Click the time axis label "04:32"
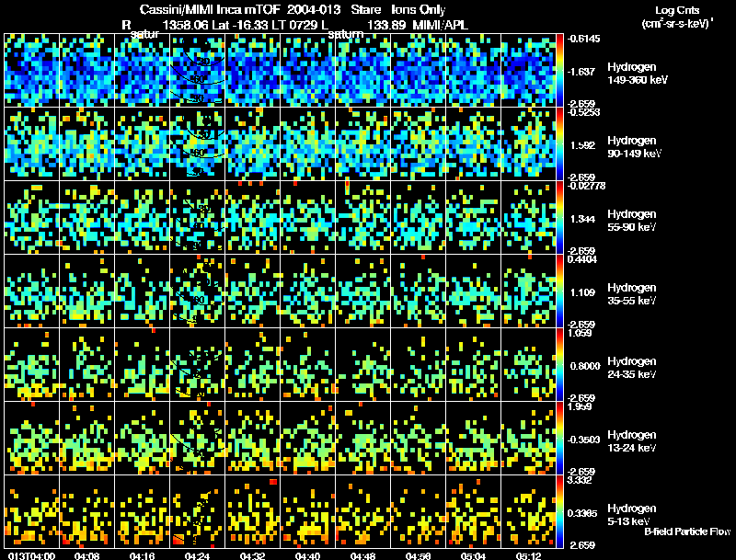Viewport: 736px width, 560px height. point(252,555)
